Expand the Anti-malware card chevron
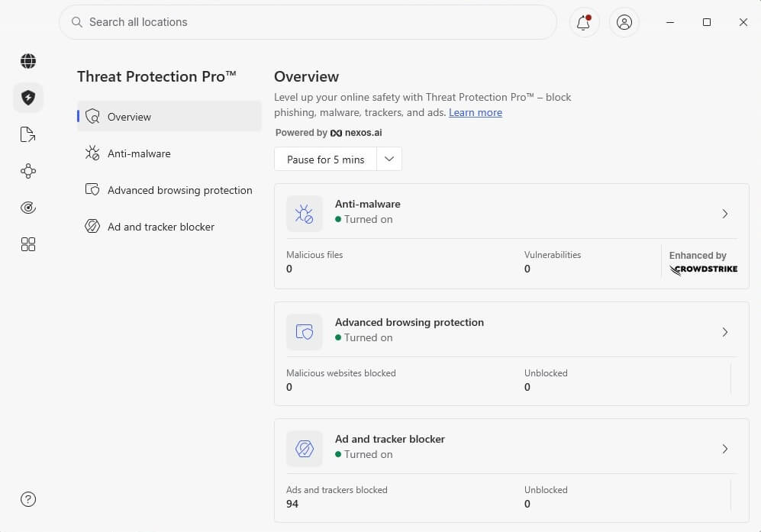This screenshot has height=532, width=761. [724, 214]
